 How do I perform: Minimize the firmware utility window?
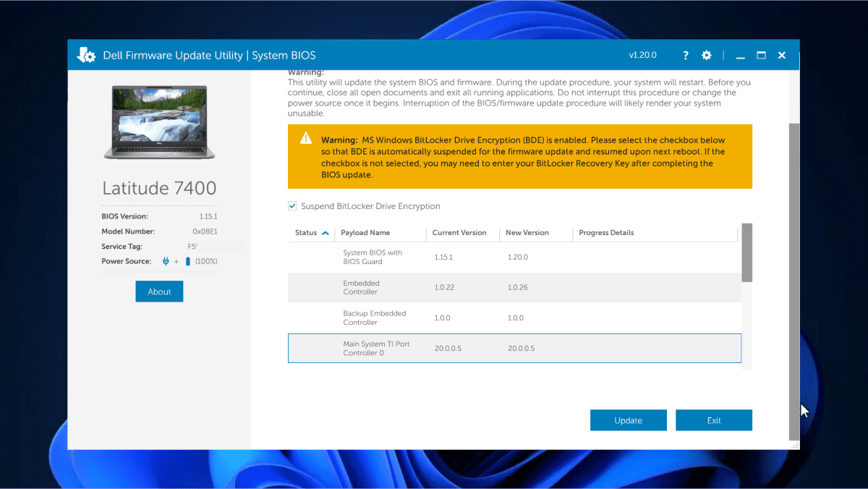tap(740, 56)
